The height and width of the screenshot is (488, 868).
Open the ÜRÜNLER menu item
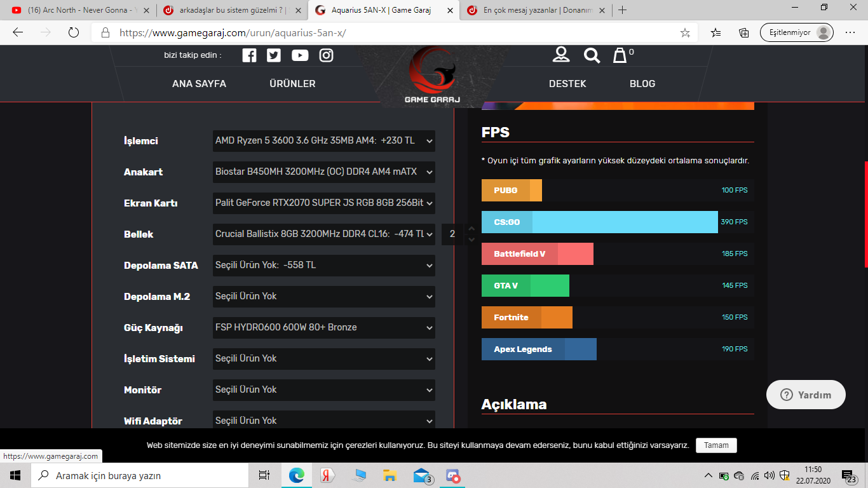point(292,83)
